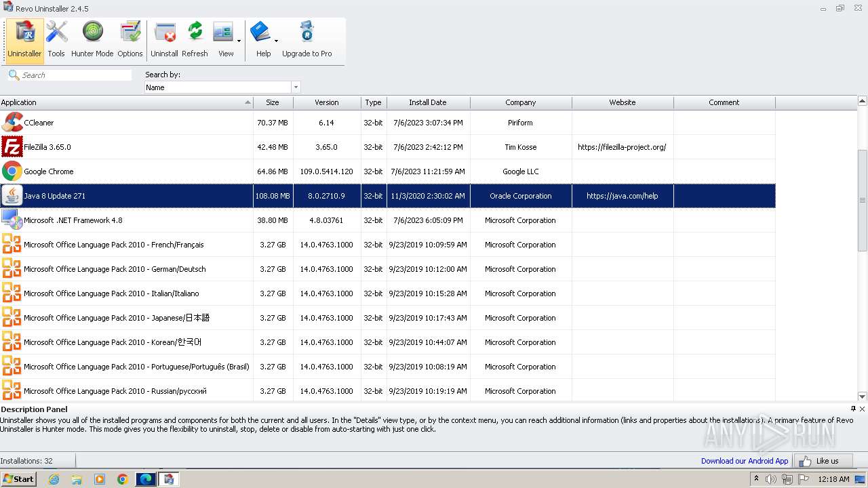Click the system tray volume icon
Viewport: 868px width, 488px height.
tap(771, 479)
